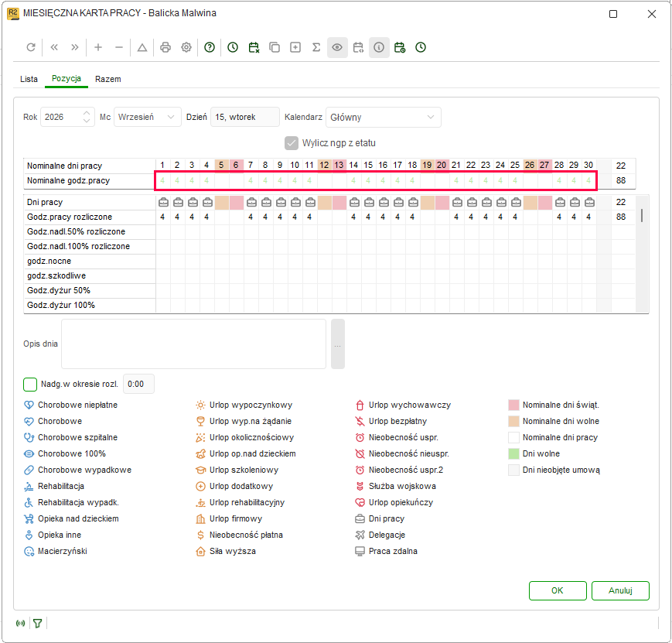Click the ellipsis button beside Opis dnia
Screen dimensions: 672x643
click(x=338, y=344)
